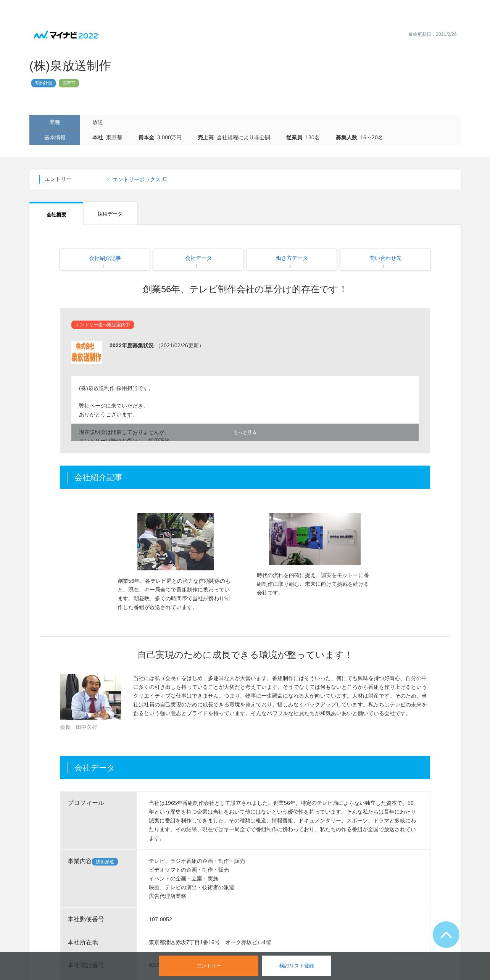The width and height of the screenshot is (490, 980).
Task: Jump to the 問い合わせ先 section
Action: coord(385,260)
